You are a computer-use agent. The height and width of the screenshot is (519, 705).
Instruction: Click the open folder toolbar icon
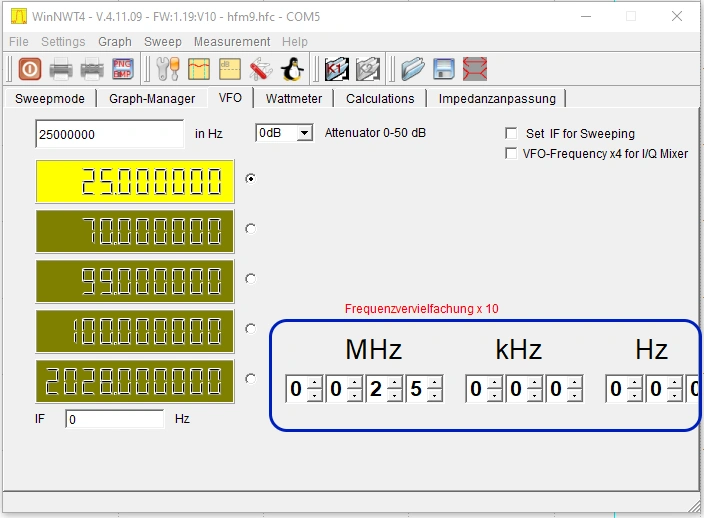tap(413, 69)
